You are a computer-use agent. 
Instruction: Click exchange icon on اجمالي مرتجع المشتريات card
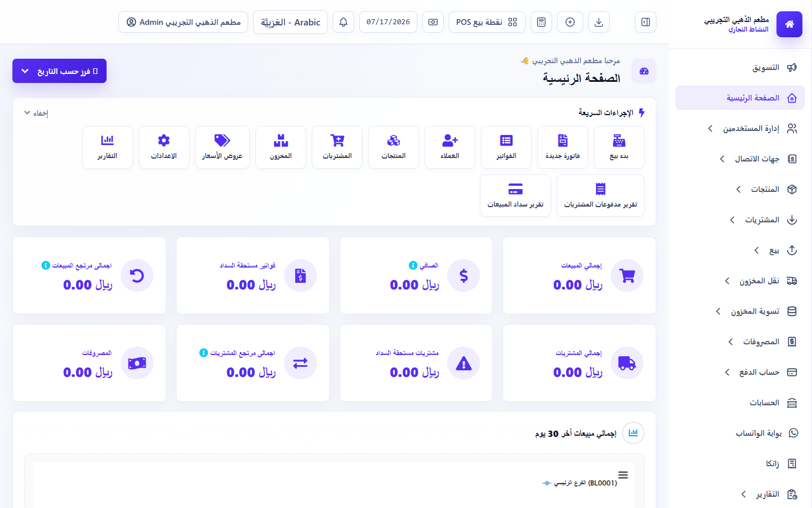[301, 363]
